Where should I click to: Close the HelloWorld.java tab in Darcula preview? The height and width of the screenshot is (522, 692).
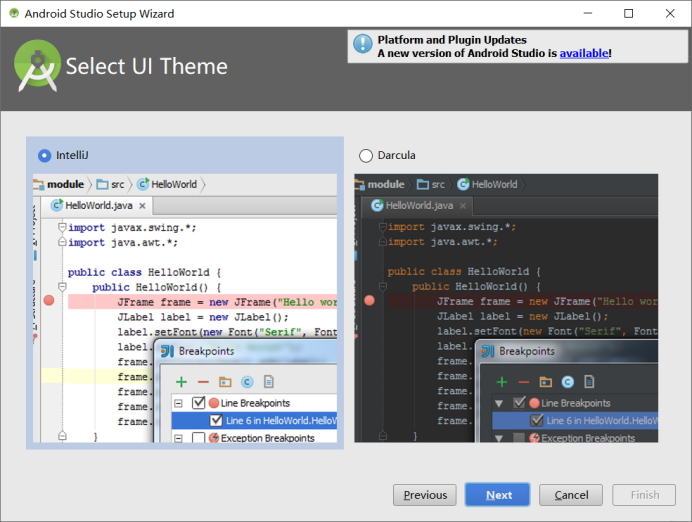click(x=463, y=206)
